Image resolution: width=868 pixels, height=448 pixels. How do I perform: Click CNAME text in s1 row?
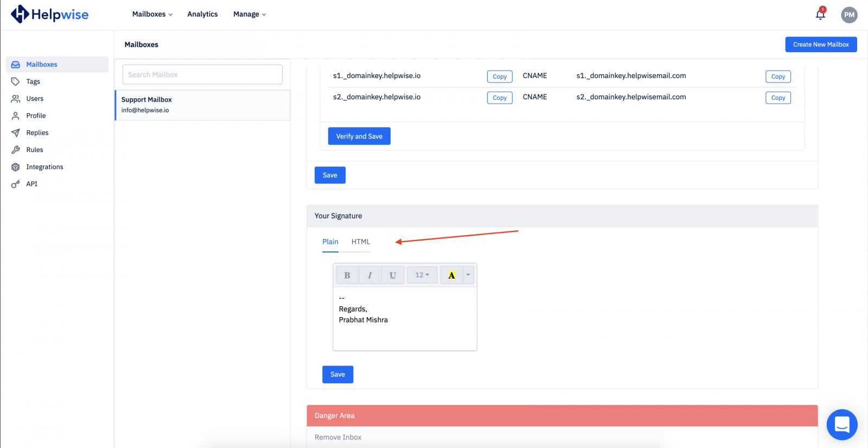point(535,75)
